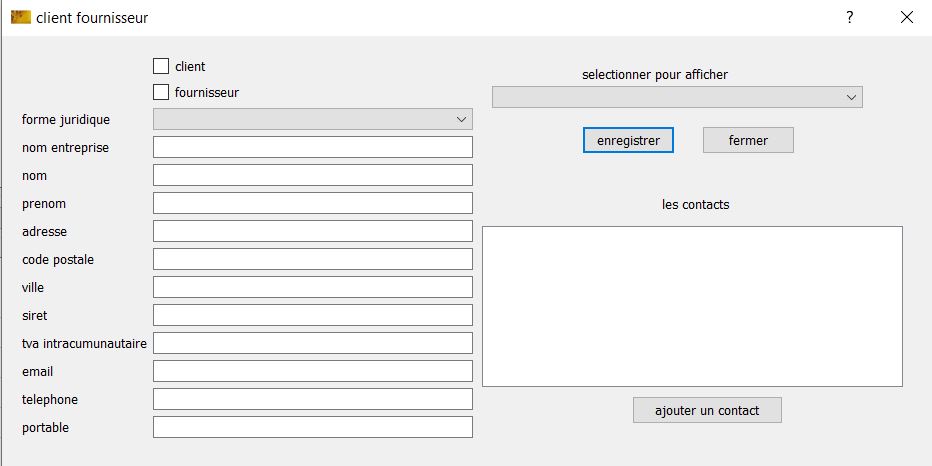Screen dimensions: 932x466
Task: Click the ville input field
Action: [x=312, y=287]
